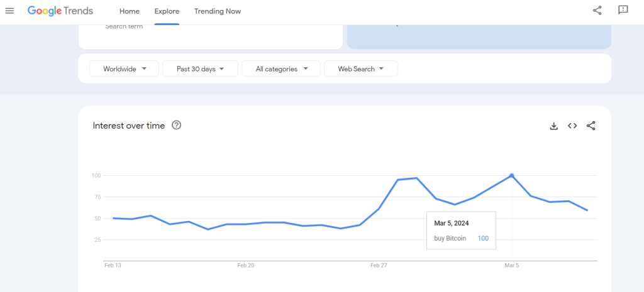This screenshot has width=644, height=292.
Task: Share this page via the header share icon
Action: 597,11
